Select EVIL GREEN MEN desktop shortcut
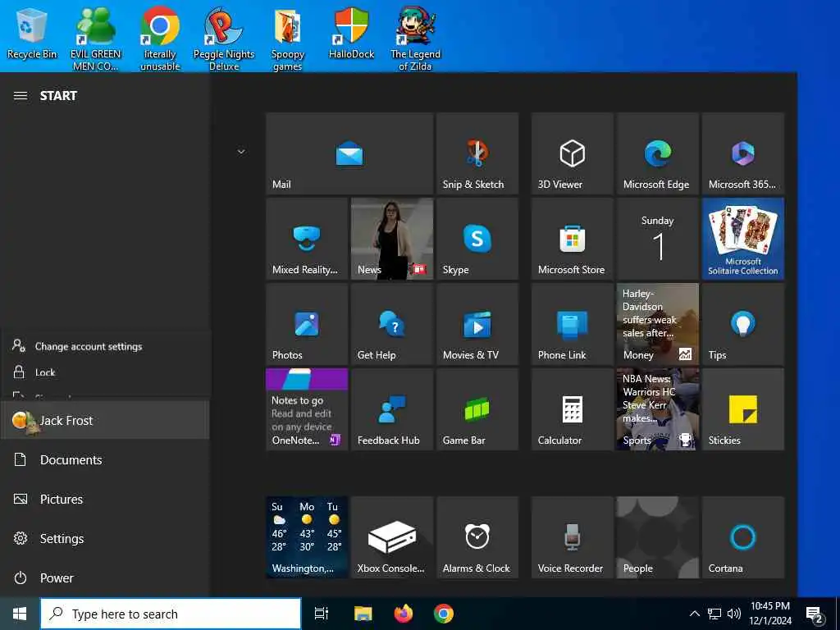This screenshot has width=840, height=630. tap(95, 39)
